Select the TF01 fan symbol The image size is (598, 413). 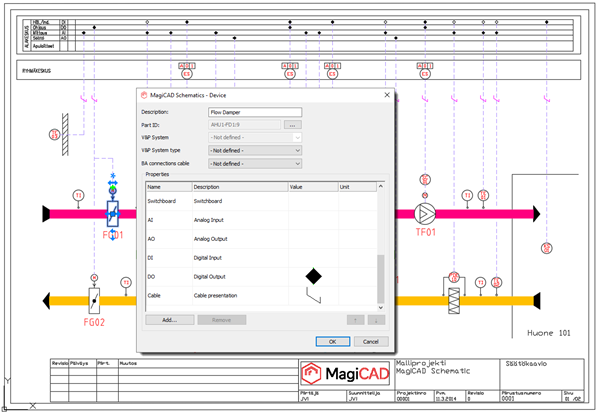424,214
